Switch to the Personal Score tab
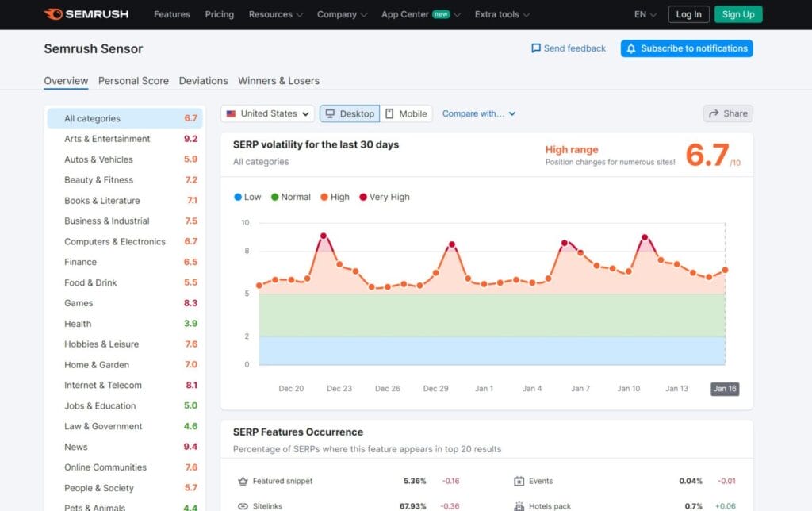812x511 pixels. pyautogui.click(x=133, y=81)
